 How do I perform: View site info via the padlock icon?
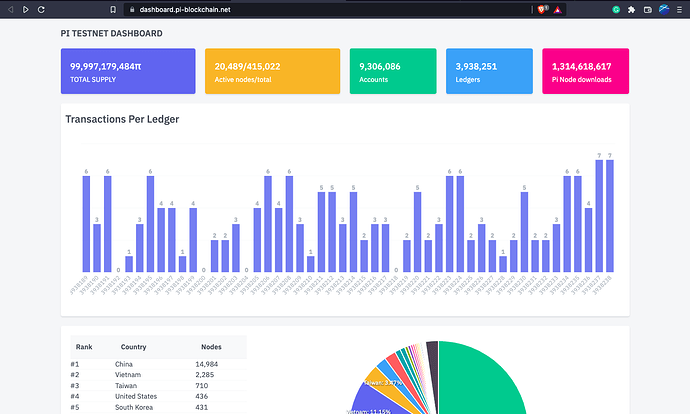[132, 9]
